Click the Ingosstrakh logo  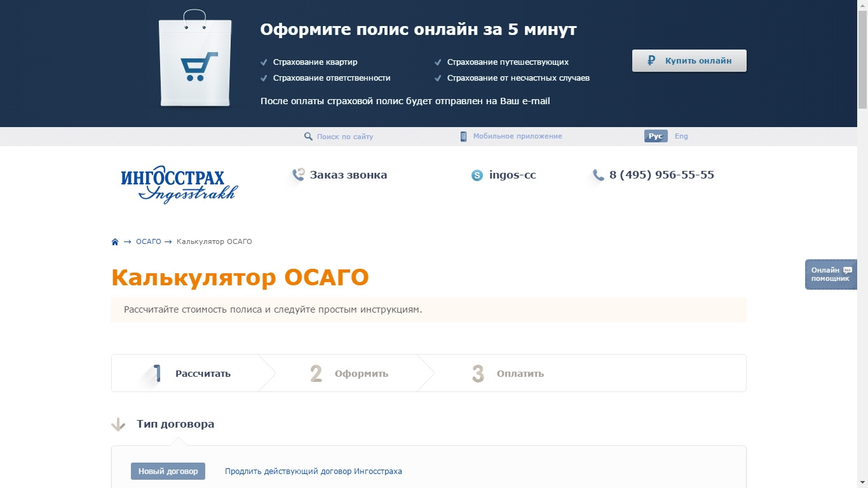[179, 184]
